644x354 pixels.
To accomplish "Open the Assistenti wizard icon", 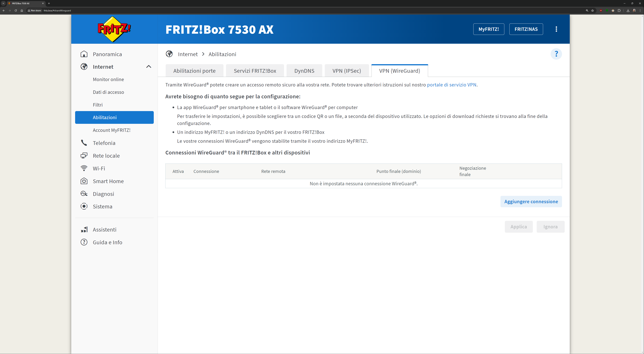I will coord(84,230).
